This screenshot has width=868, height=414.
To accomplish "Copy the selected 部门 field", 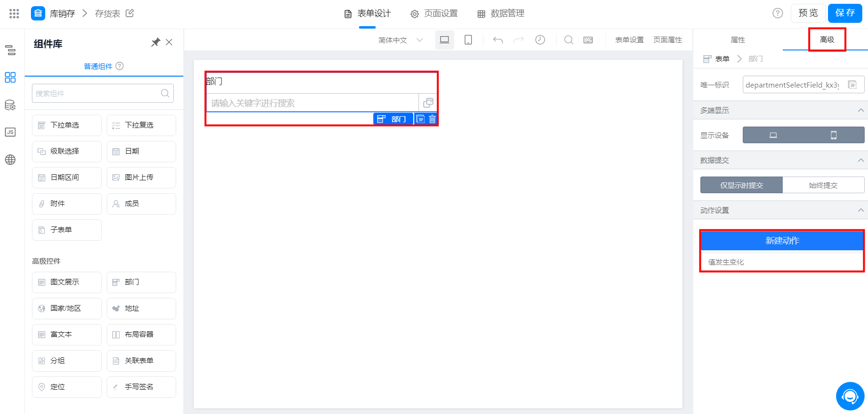I will coord(420,119).
